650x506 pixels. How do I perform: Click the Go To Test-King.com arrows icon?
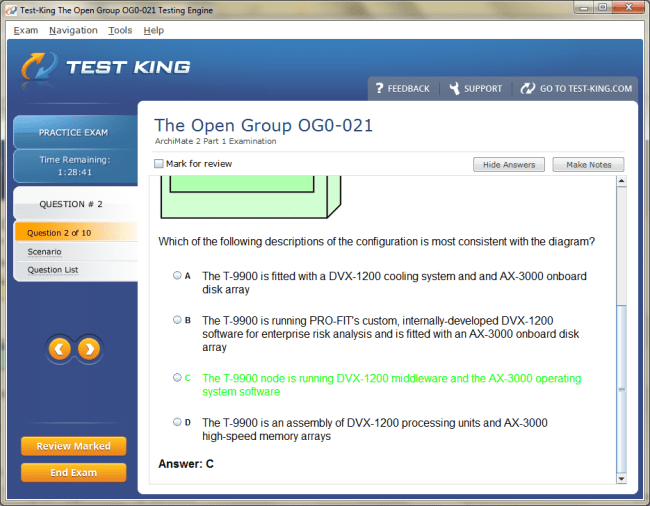tap(528, 88)
